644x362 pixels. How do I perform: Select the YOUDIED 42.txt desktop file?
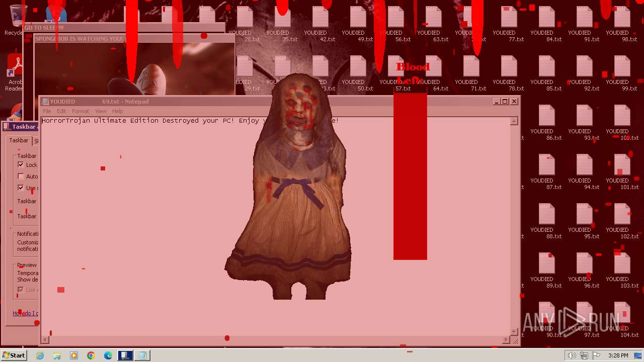point(320,24)
